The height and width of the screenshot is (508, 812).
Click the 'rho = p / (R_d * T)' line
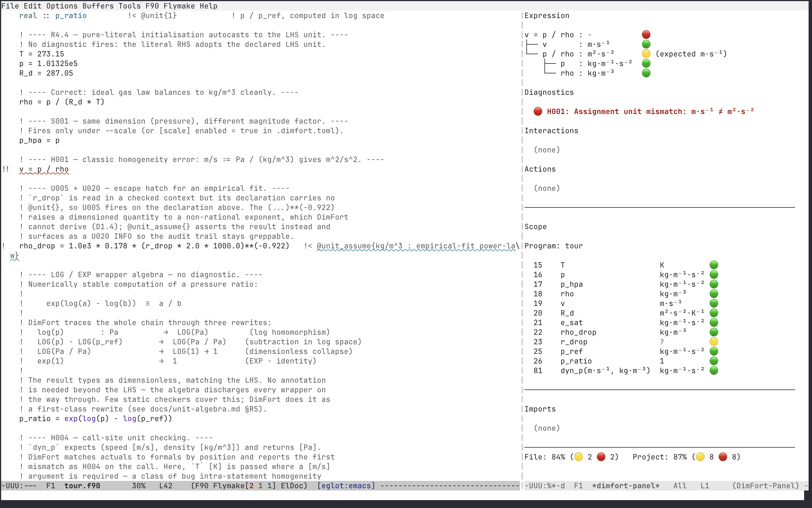coord(62,102)
